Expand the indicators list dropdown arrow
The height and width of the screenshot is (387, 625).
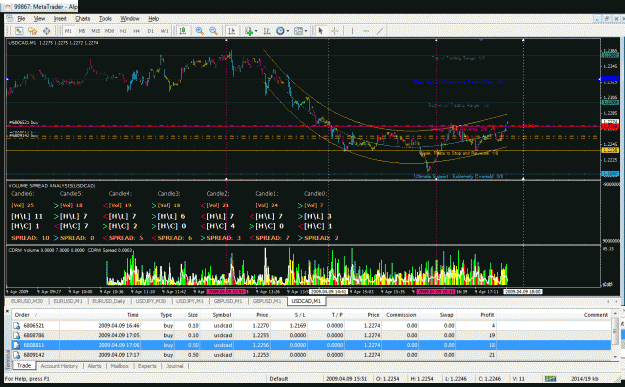pyautogui.click(x=256, y=31)
